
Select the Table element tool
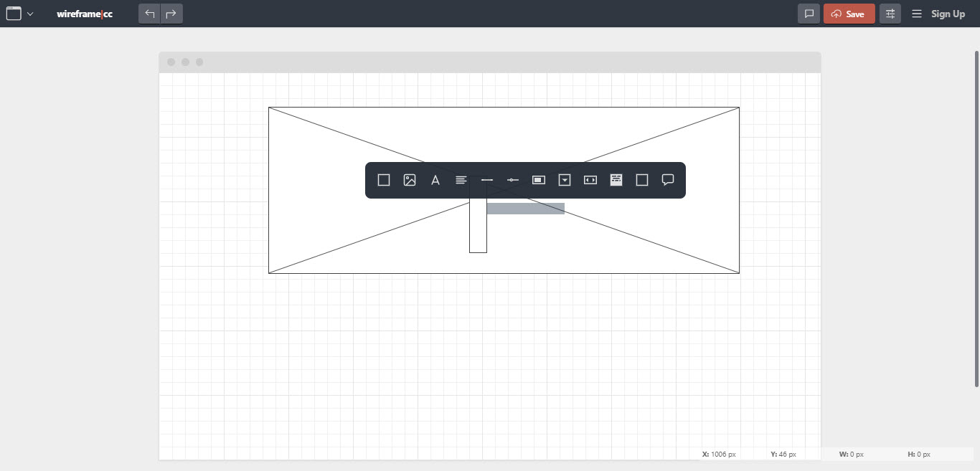point(616,180)
